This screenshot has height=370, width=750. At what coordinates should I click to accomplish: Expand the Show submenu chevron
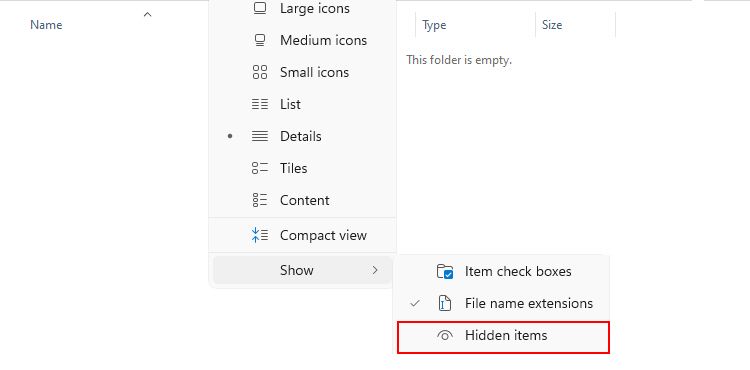point(375,270)
